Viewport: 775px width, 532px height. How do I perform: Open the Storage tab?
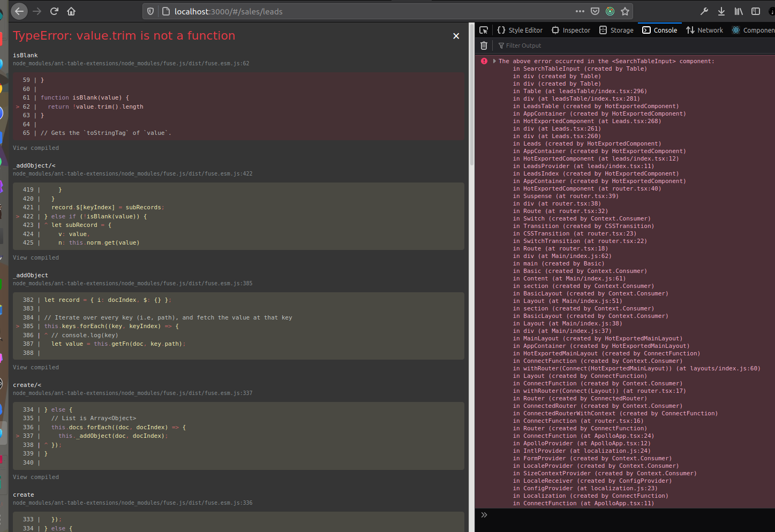tap(616, 30)
